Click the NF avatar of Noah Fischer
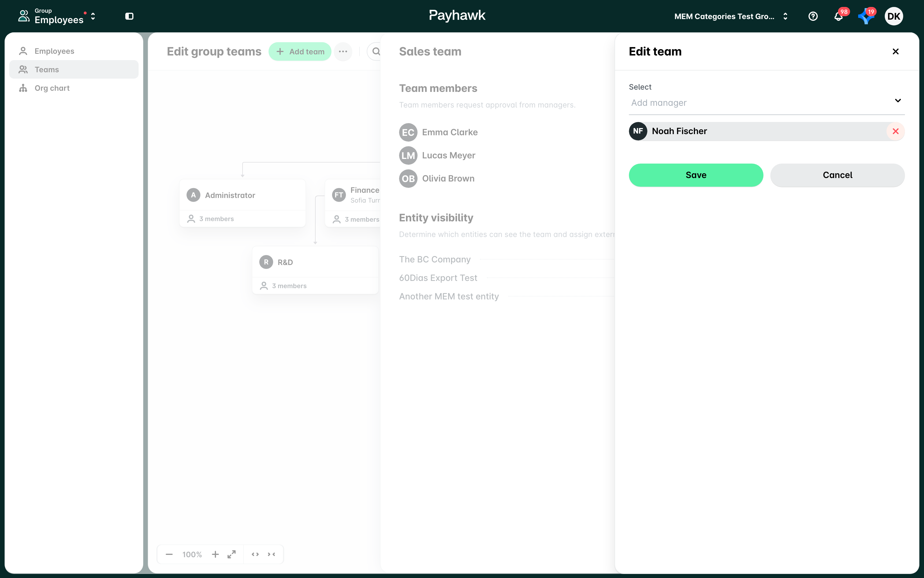Viewport: 924px width, 578px height. click(638, 131)
